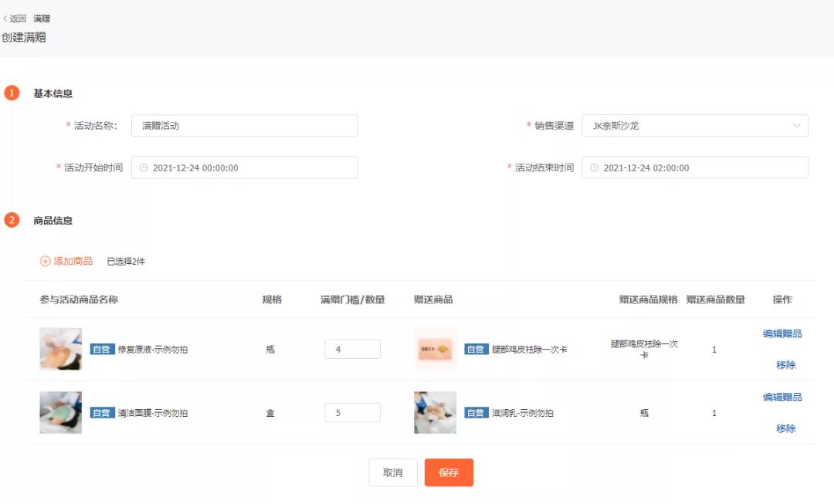The image size is (834, 504).
Task: Click 移除 for the 清洁面膜 row
Action: (x=785, y=428)
